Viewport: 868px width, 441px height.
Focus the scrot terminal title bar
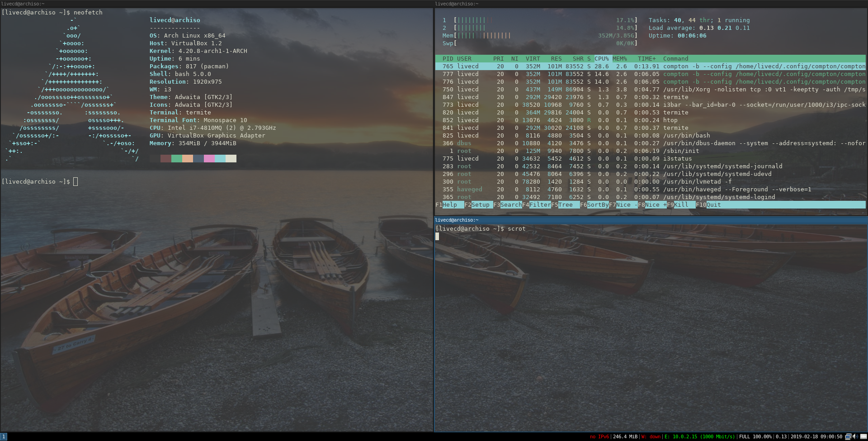pyautogui.click(x=651, y=220)
